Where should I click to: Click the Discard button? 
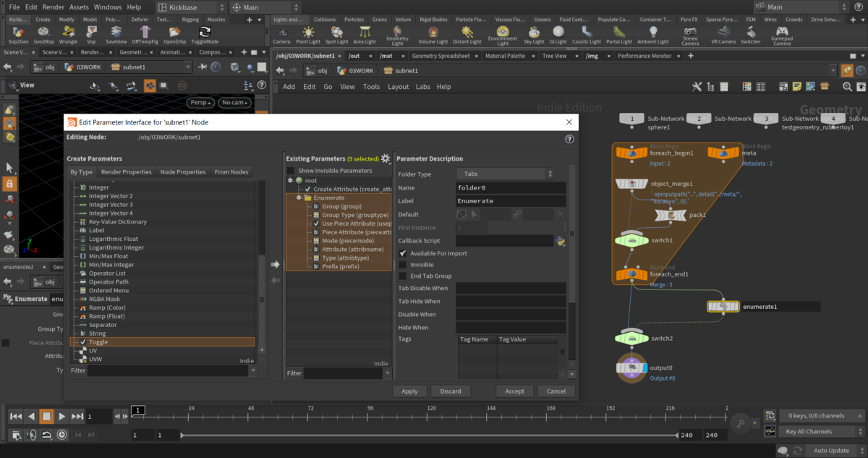[x=451, y=391]
